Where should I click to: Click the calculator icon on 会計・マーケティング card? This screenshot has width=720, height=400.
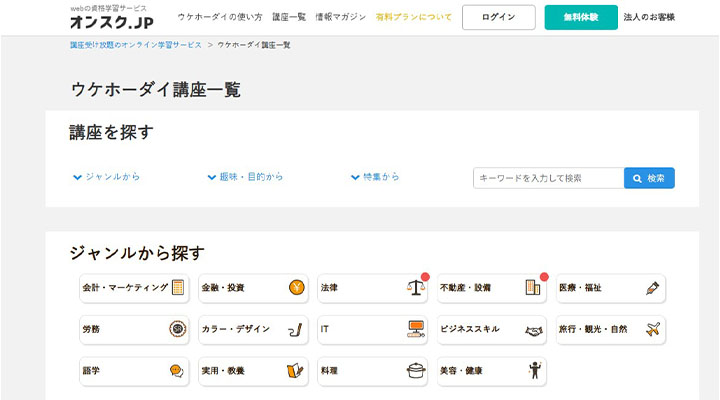(178, 287)
